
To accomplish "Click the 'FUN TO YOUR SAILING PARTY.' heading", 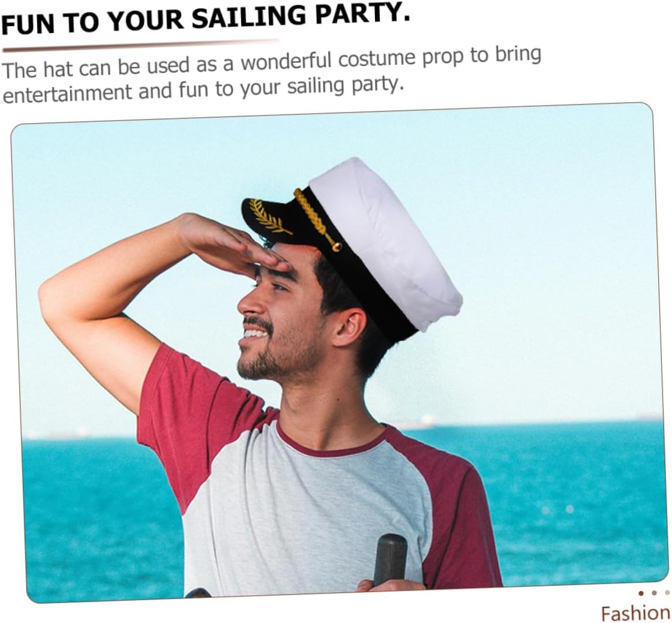I will pos(206,19).
